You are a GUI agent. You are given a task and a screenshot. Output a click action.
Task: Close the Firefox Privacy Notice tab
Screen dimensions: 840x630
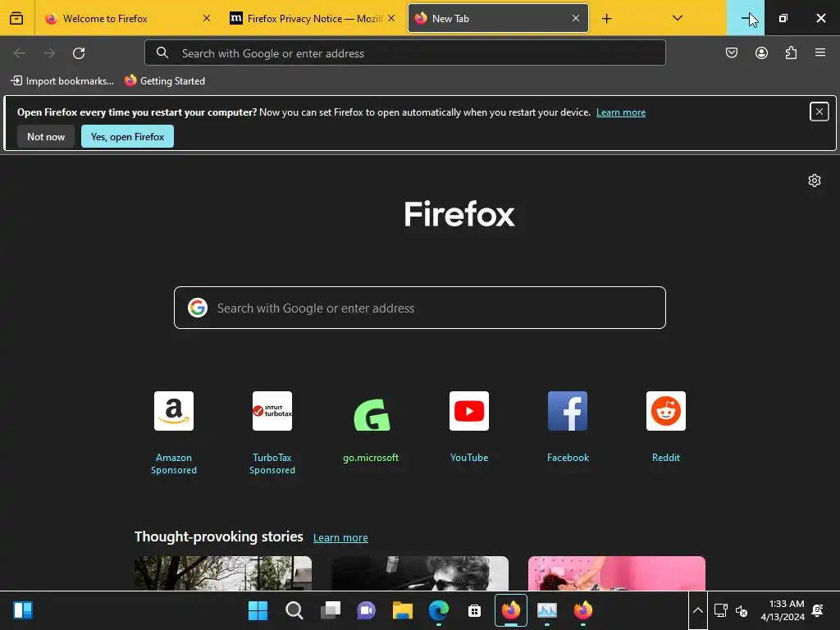point(391,18)
